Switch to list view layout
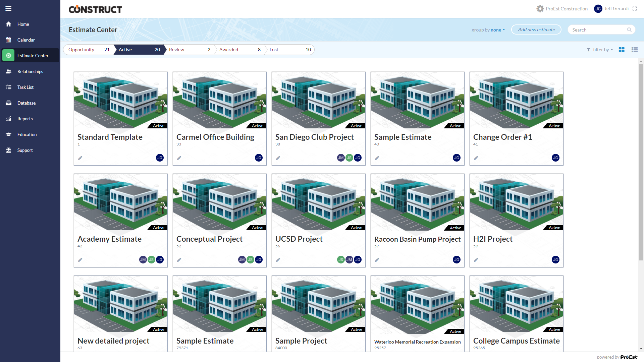 click(634, 50)
